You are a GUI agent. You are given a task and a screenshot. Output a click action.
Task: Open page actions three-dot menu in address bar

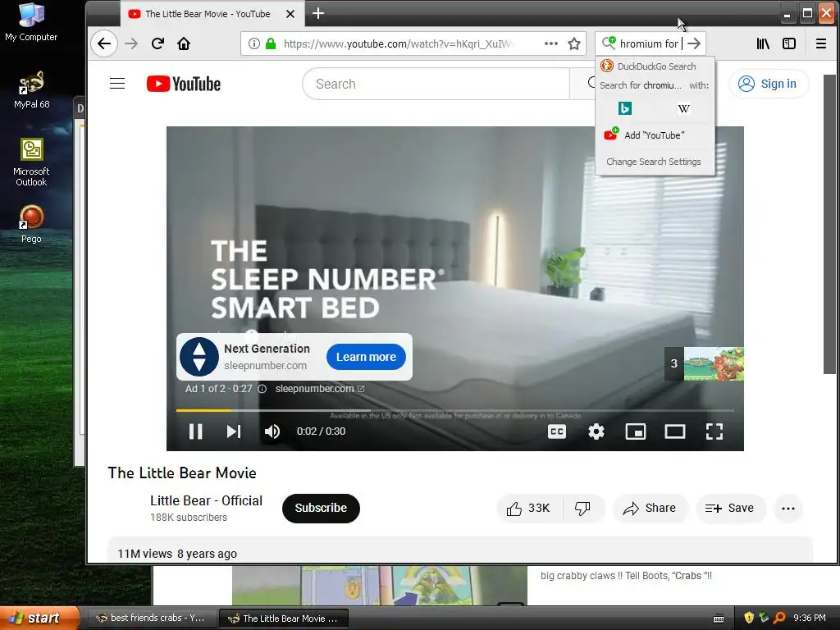tap(550, 43)
